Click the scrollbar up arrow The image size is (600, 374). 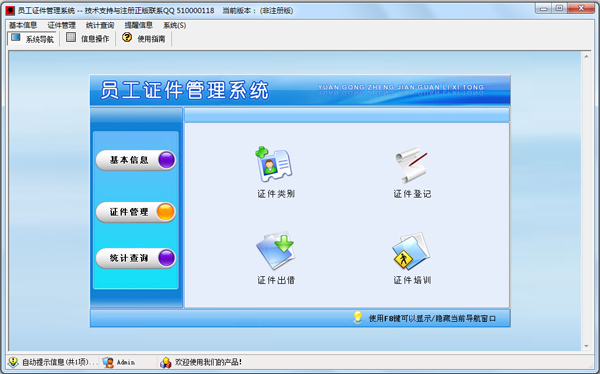(x=586, y=56)
